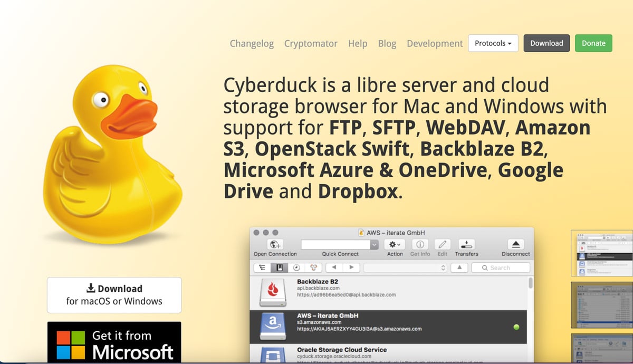
Task: Open the path selector dropdown
Action: (x=406, y=267)
